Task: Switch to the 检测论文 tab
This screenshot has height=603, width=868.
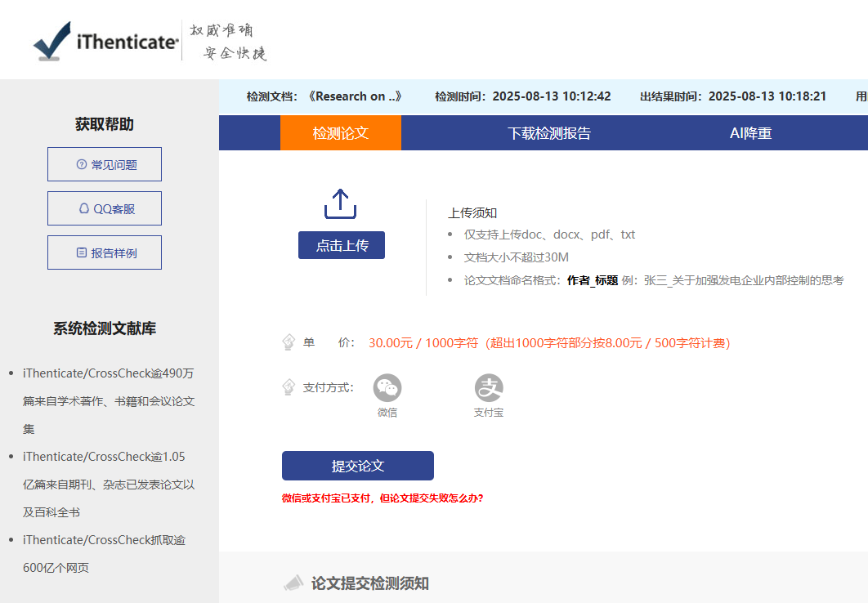Action: click(x=341, y=132)
